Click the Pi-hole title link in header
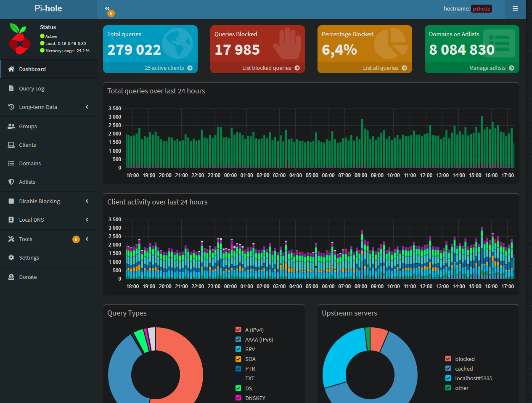Screen dimensions: 532x403 click(x=48, y=8)
